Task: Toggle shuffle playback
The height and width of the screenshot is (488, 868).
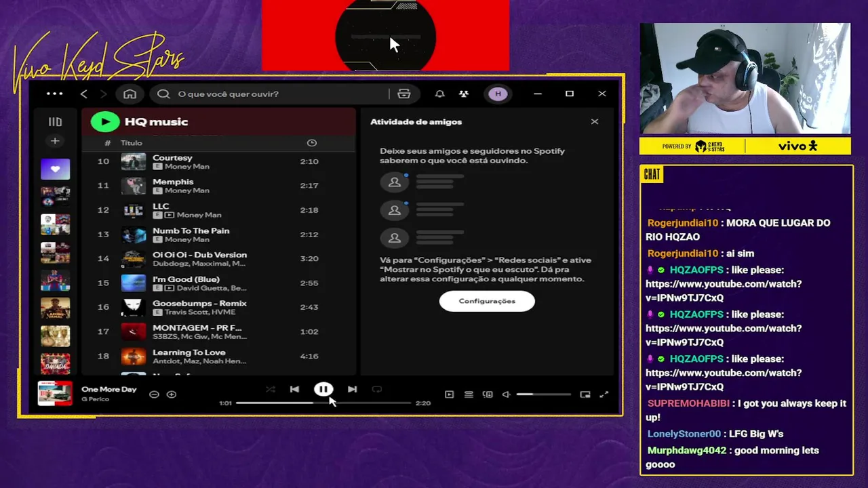Action: [x=271, y=389]
